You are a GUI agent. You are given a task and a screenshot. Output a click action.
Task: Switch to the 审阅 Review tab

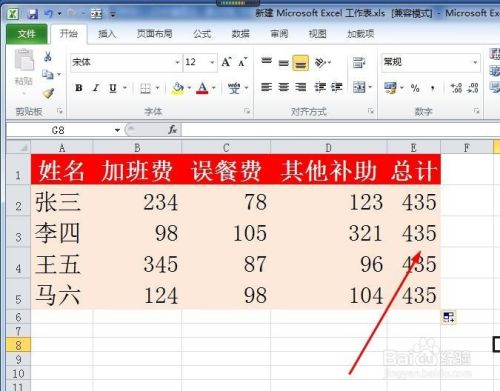[x=279, y=34]
